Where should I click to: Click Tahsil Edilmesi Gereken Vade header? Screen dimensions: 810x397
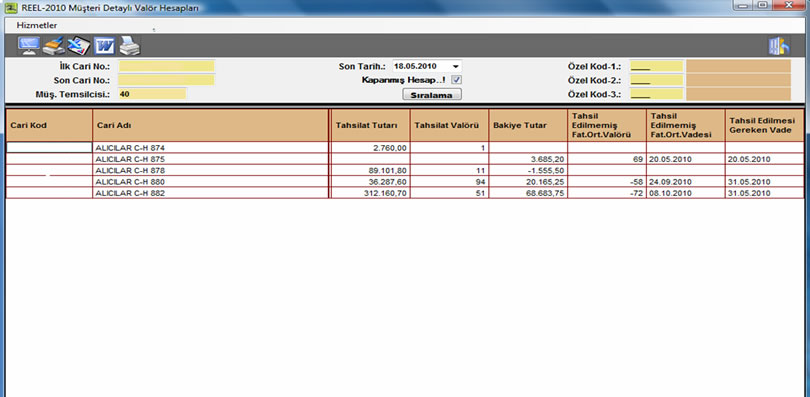click(x=765, y=125)
